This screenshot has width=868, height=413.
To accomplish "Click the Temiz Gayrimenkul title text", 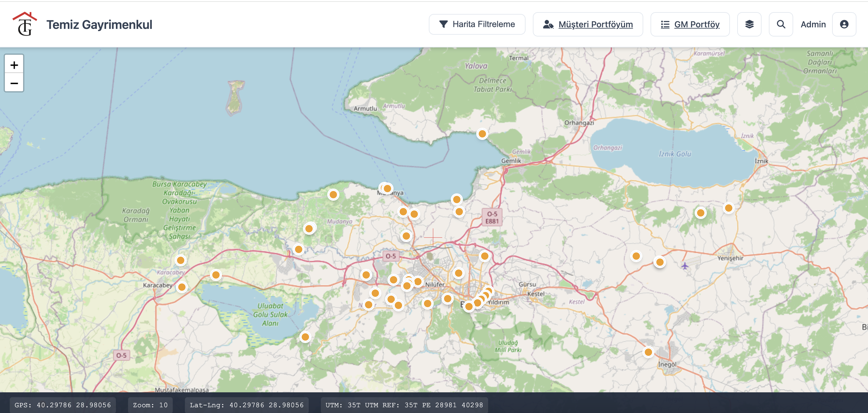I will click(x=99, y=25).
